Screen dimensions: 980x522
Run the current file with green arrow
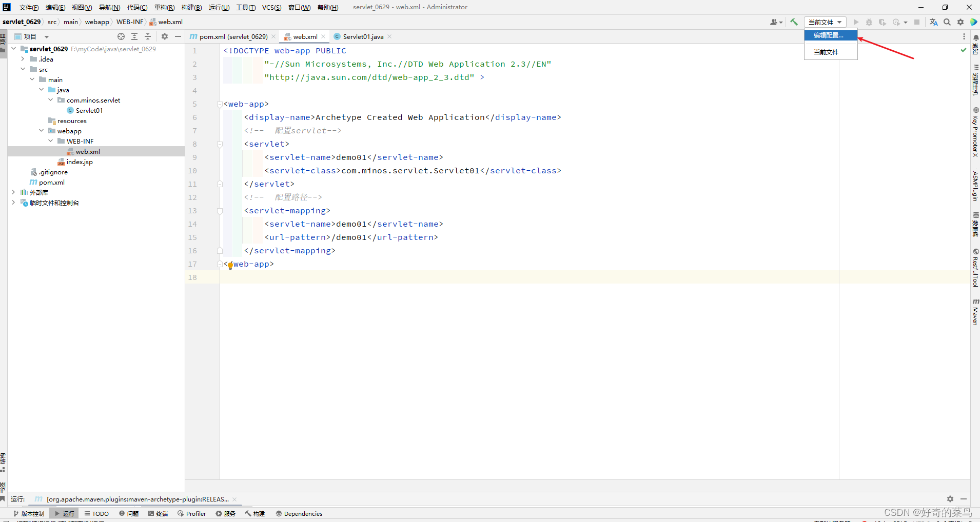click(856, 22)
